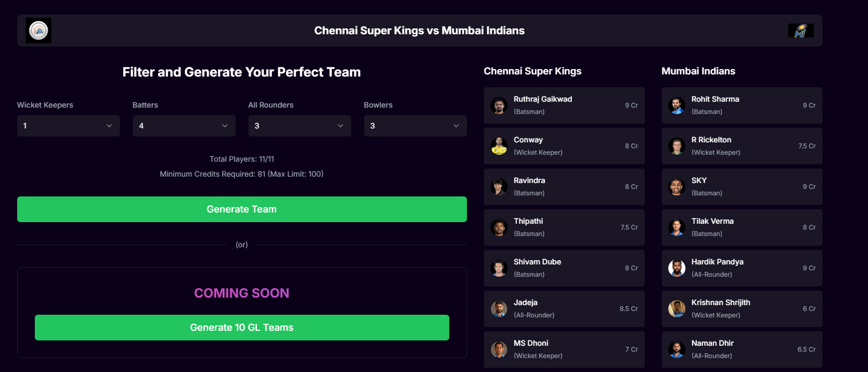Select the Krishnan Shrijith name text
The height and width of the screenshot is (372, 868).
point(721,302)
